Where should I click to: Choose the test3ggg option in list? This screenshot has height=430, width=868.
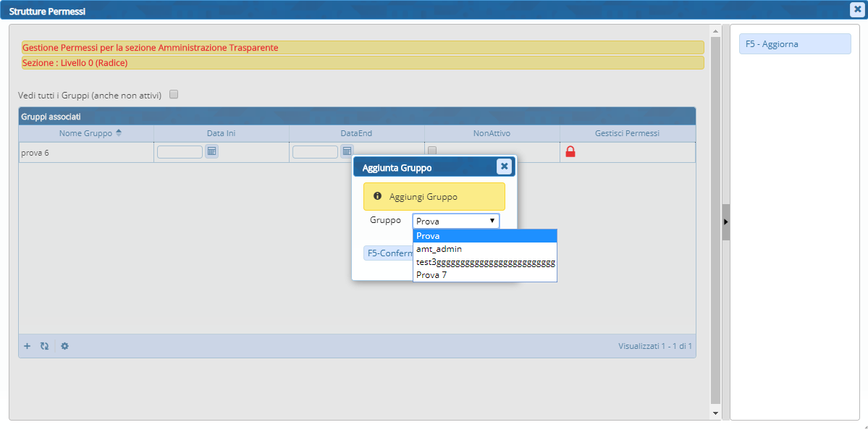(x=485, y=262)
